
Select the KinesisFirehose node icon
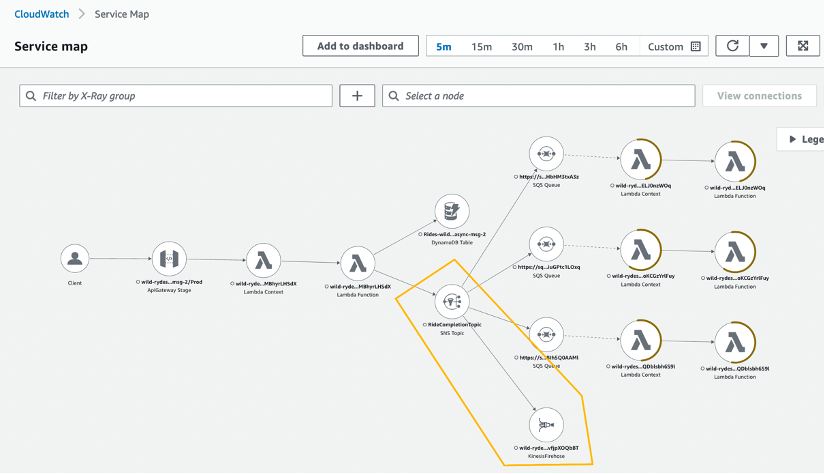coord(547,425)
